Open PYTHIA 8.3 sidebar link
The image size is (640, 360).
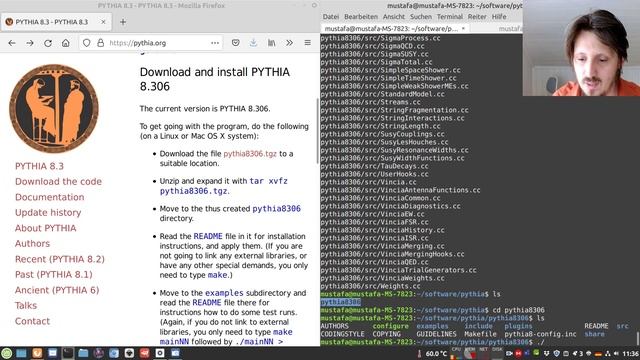(x=39, y=166)
